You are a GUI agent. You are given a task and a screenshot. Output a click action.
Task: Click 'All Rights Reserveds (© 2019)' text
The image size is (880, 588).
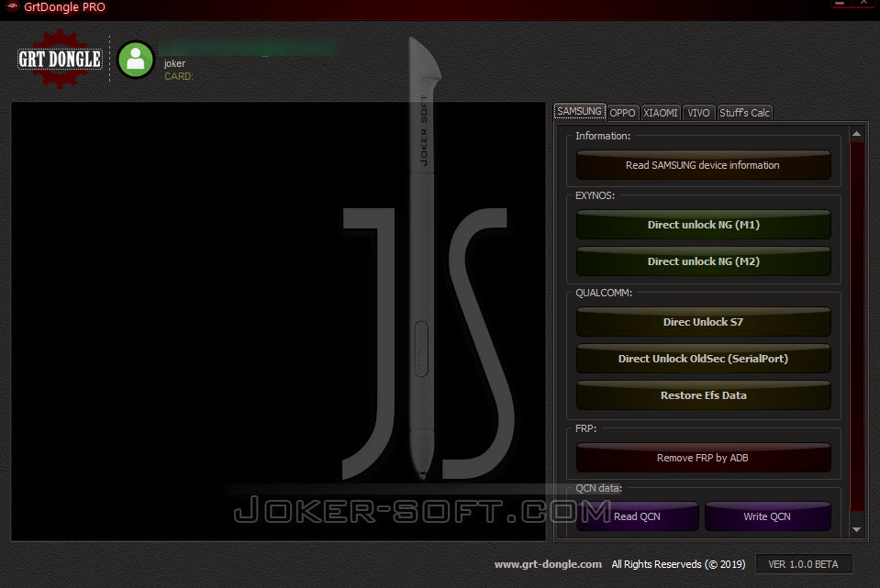pos(678,564)
